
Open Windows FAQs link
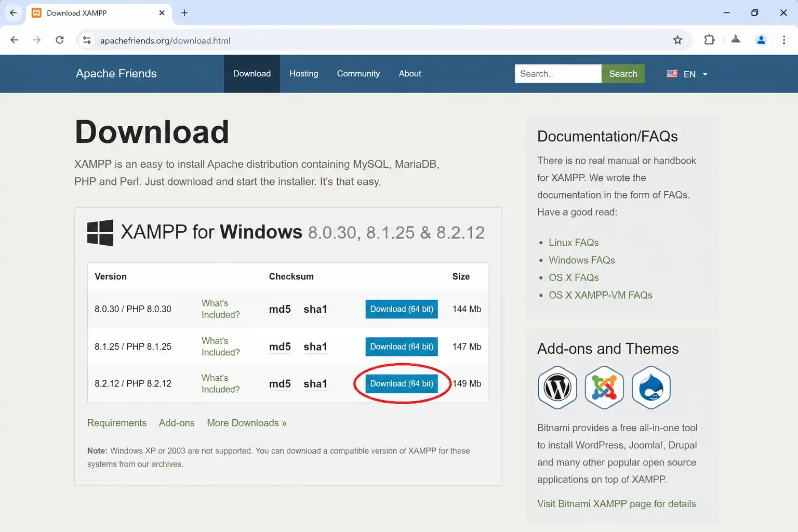point(582,260)
